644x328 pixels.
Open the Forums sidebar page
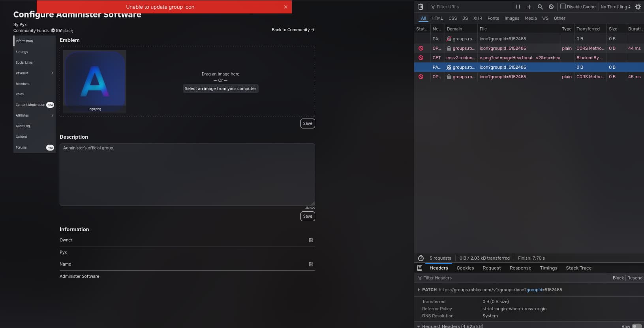pos(34,147)
